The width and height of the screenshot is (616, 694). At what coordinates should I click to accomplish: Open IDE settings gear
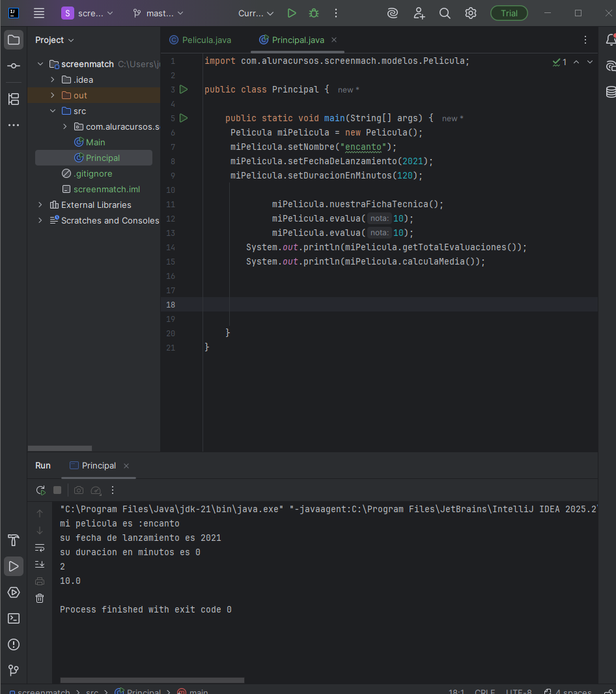point(471,13)
